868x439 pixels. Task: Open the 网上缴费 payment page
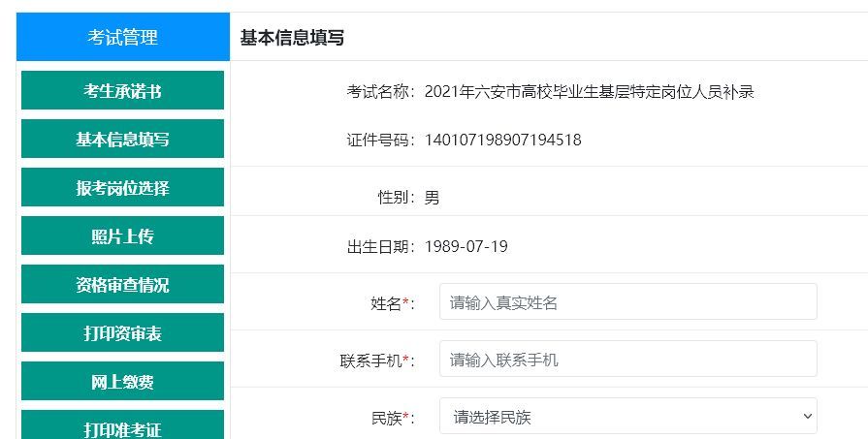tap(122, 382)
